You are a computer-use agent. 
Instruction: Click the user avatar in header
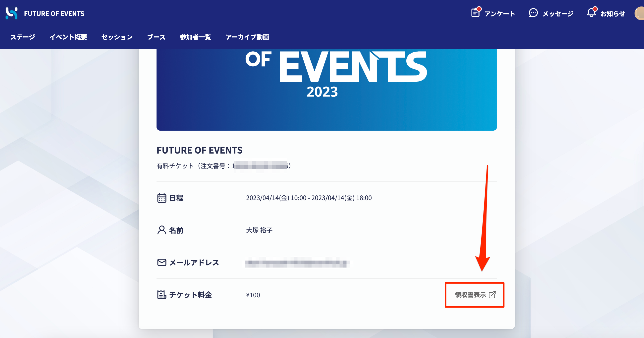click(640, 13)
